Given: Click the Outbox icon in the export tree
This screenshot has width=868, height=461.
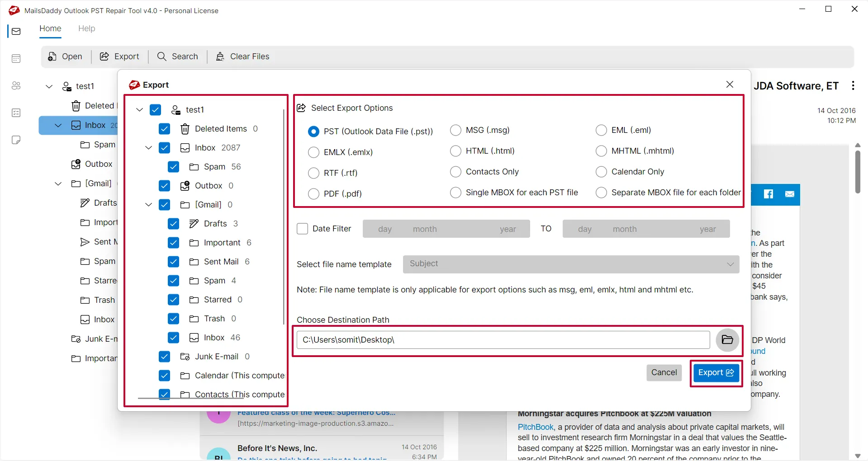Looking at the screenshot, I should tap(185, 186).
